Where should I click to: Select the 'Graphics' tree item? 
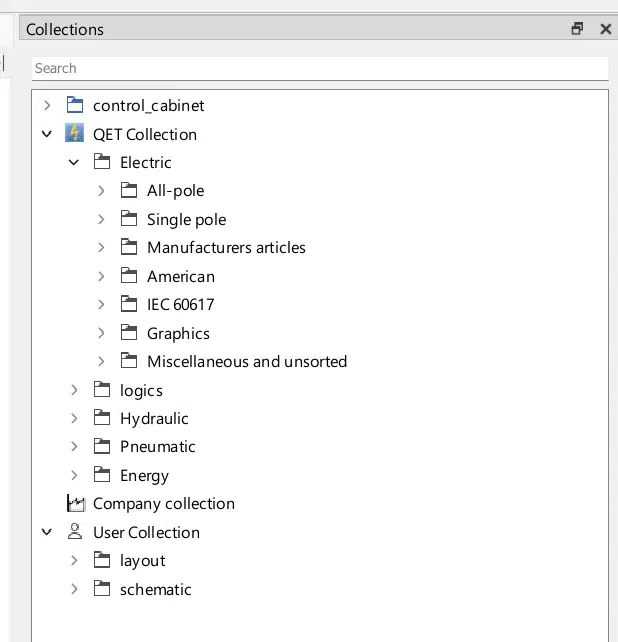point(178,333)
